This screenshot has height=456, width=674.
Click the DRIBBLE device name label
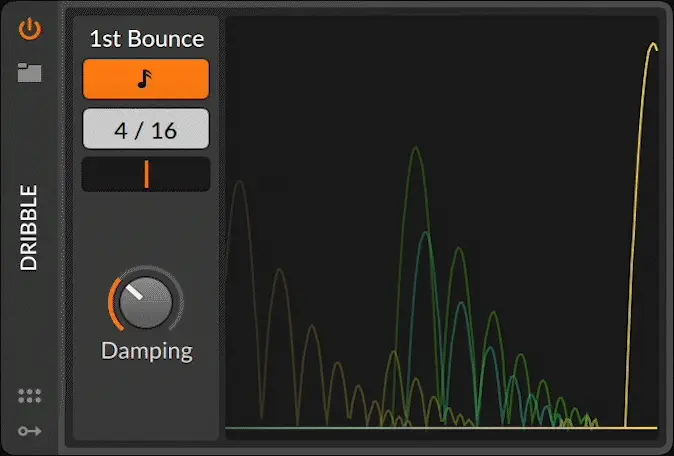click(29, 227)
